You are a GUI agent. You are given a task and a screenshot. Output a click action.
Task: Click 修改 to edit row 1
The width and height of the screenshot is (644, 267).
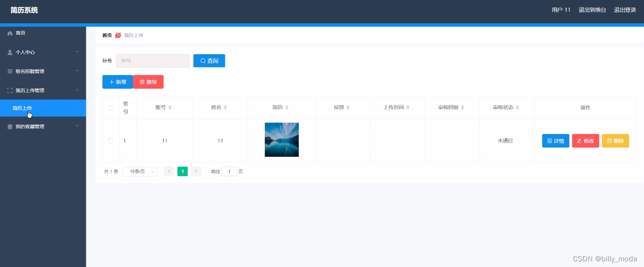586,141
